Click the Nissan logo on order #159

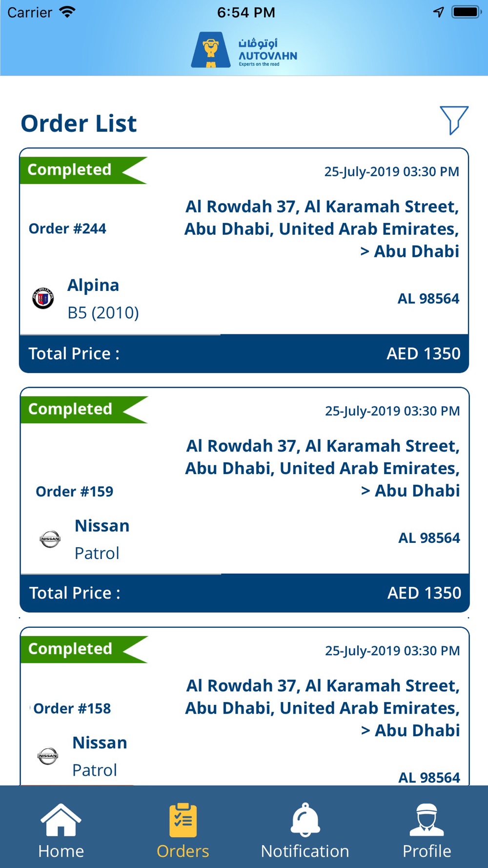point(50,539)
